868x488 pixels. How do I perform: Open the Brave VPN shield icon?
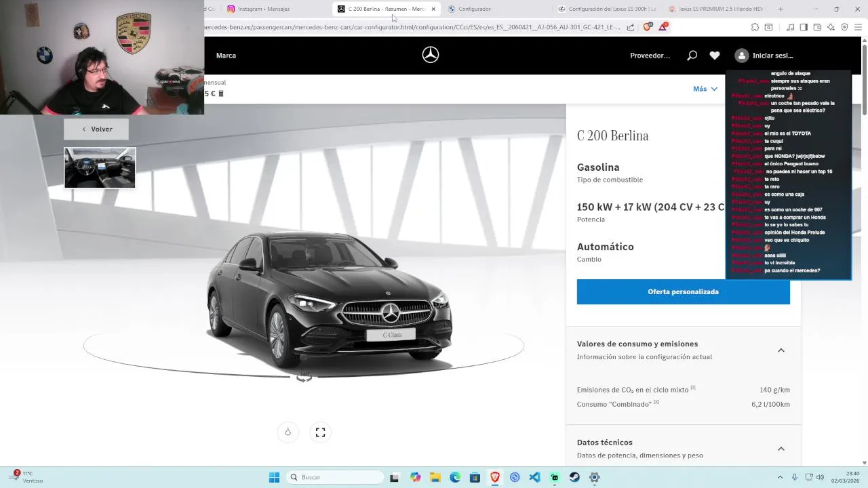844,27
